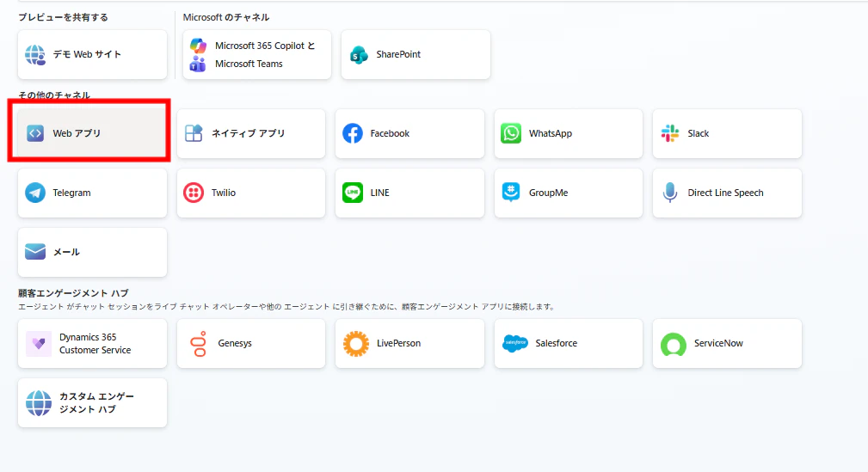Open the Salesforce engagement hub card
This screenshot has height=472, width=868.
tap(569, 344)
